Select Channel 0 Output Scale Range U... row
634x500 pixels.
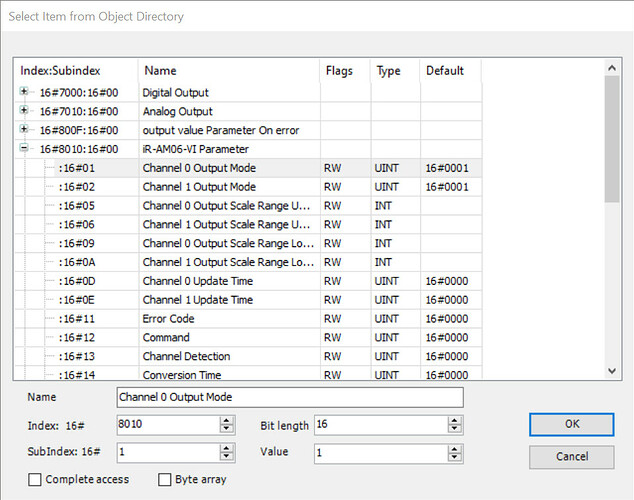click(248, 206)
